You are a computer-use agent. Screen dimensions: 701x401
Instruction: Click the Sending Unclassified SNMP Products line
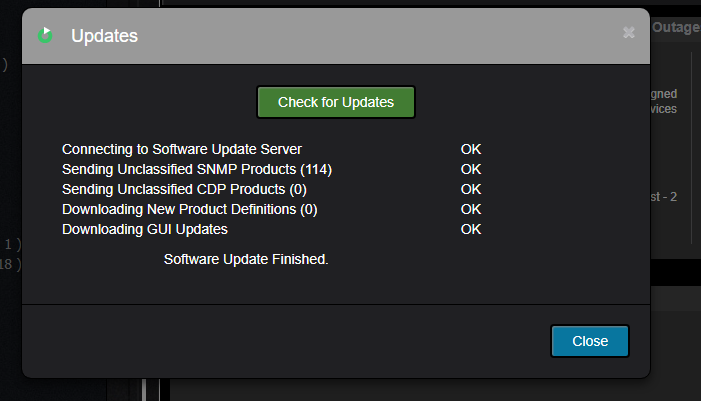click(197, 169)
